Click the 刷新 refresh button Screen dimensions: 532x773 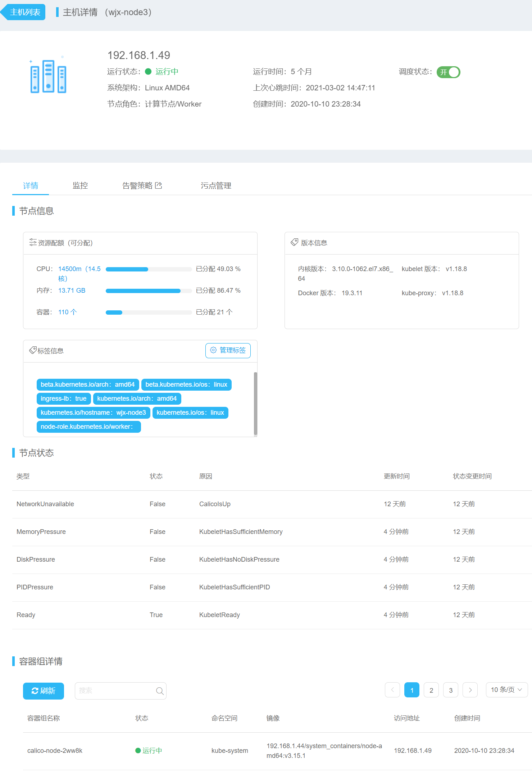coord(44,691)
